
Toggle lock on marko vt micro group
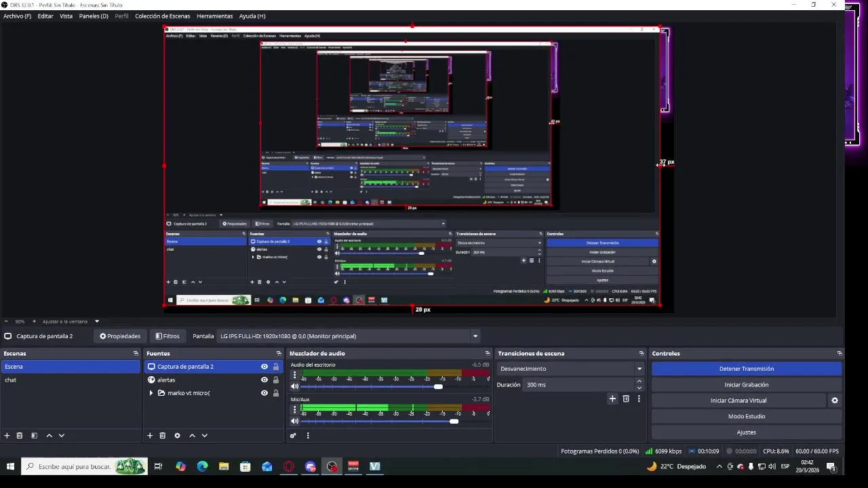(276, 393)
